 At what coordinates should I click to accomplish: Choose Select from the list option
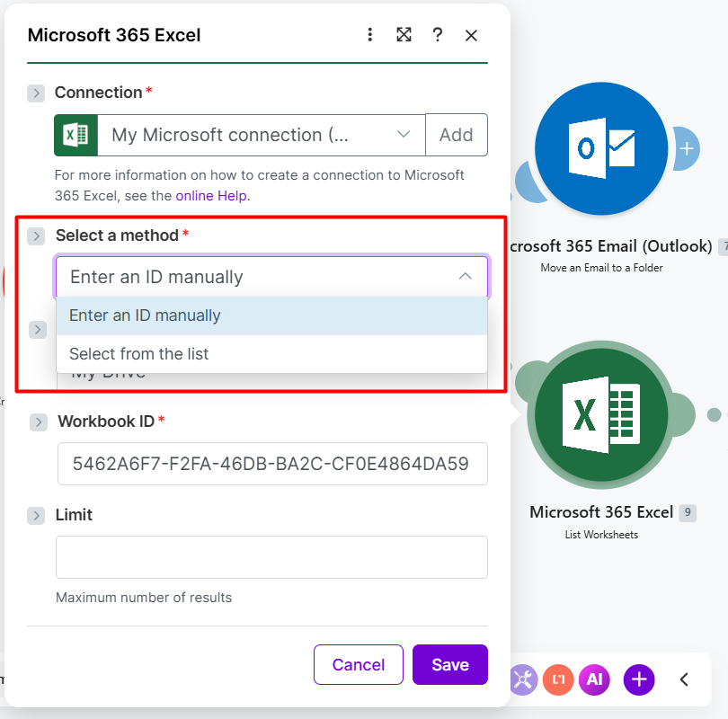pyautogui.click(x=271, y=354)
